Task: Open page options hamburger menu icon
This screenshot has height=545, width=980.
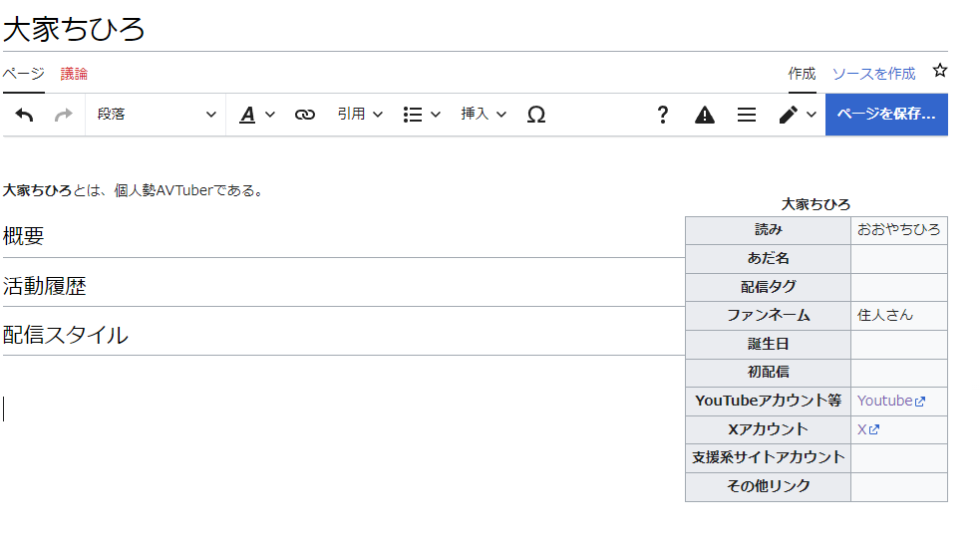Action: (747, 115)
